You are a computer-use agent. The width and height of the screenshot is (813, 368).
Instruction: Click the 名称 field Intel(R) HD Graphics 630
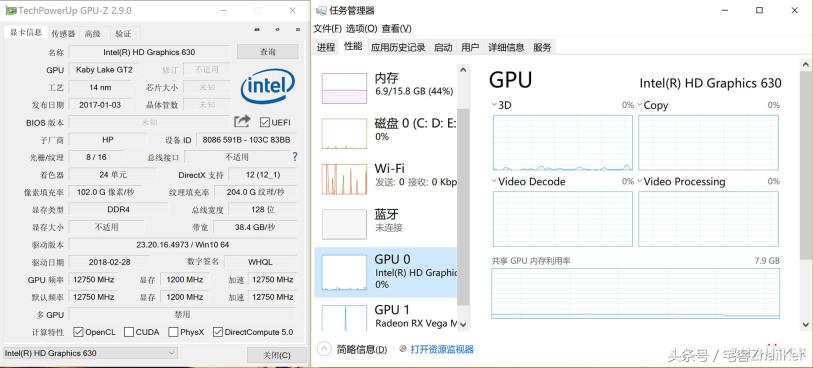point(149,52)
